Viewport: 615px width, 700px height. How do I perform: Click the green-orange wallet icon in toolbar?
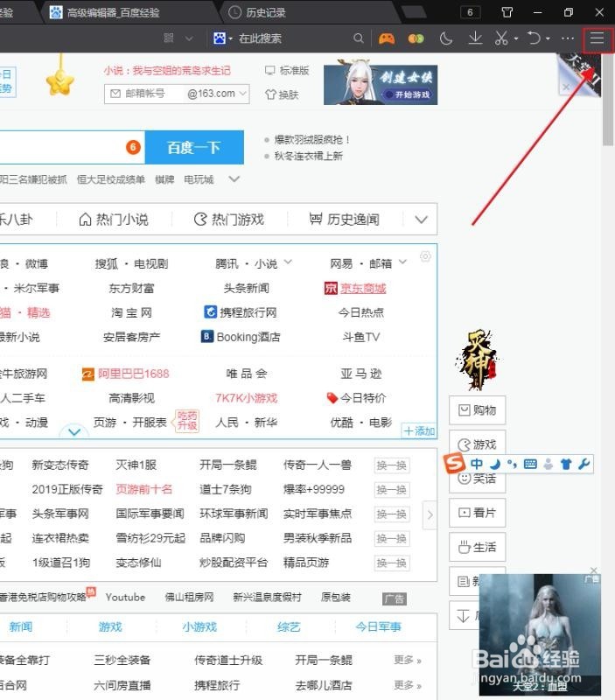[x=416, y=38]
